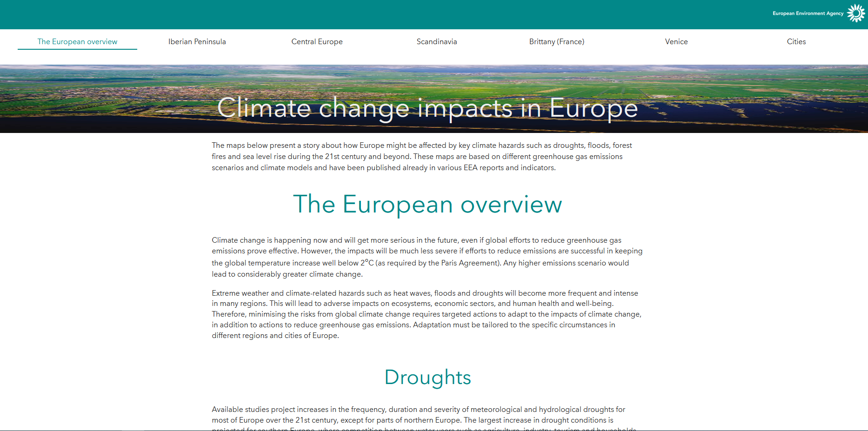Open the Venice tab
Image resolution: width=868 pixels, height=431 pixels.
click(676, 42)
